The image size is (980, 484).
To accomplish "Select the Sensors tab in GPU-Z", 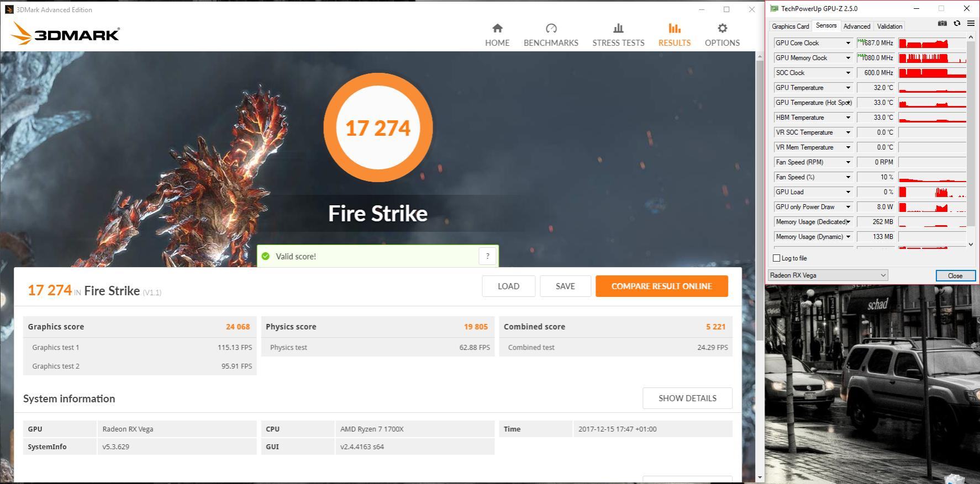I will (826, 25).
